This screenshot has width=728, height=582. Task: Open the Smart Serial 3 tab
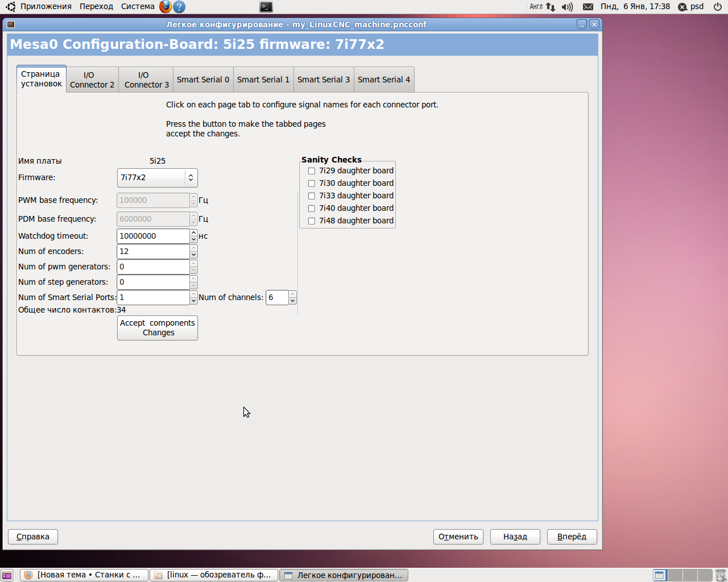[x=324, y=80]
